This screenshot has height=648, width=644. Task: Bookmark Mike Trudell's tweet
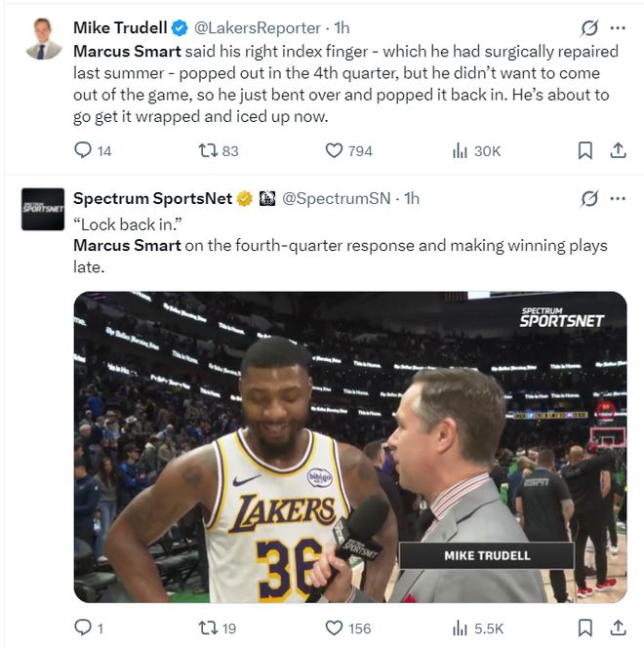(584, 150)
